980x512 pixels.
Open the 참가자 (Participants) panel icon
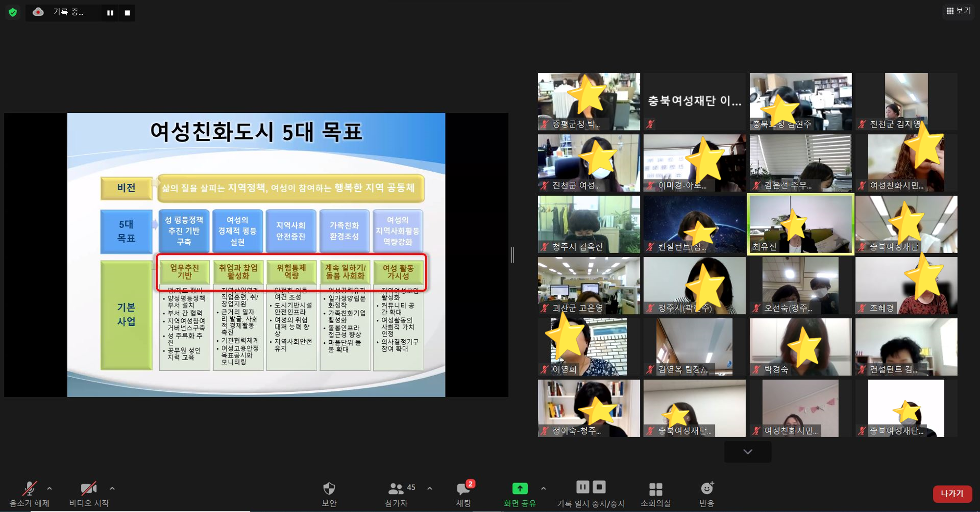[396, 488]
